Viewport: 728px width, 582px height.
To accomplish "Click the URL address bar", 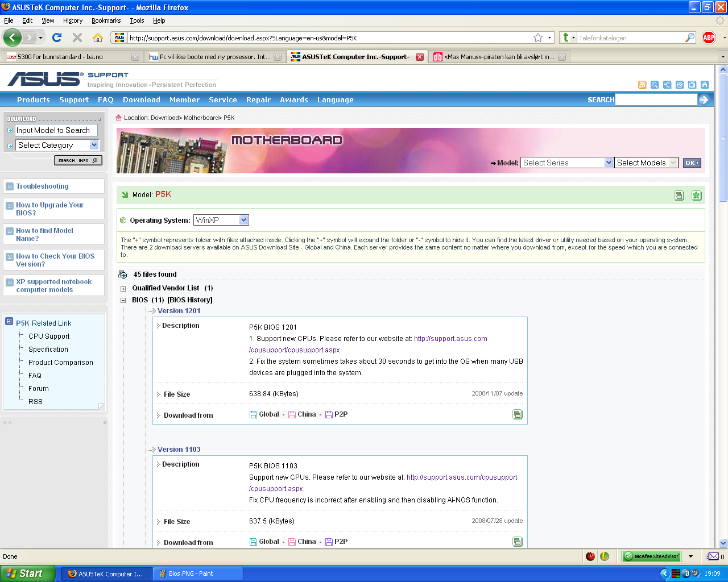I will [330, 38].
